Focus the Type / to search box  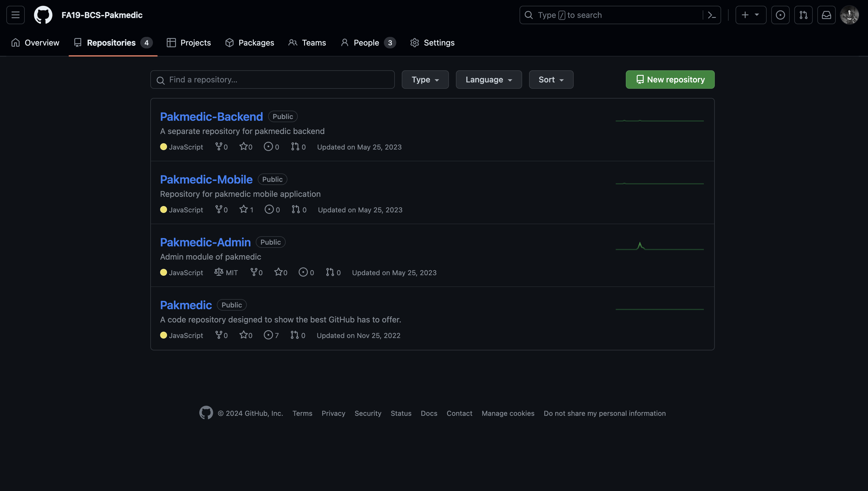click(x=620, y=15)
